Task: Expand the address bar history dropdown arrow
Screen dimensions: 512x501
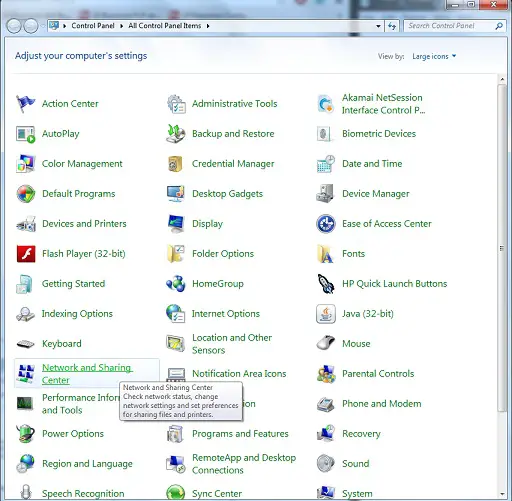Action: [378, 26]
